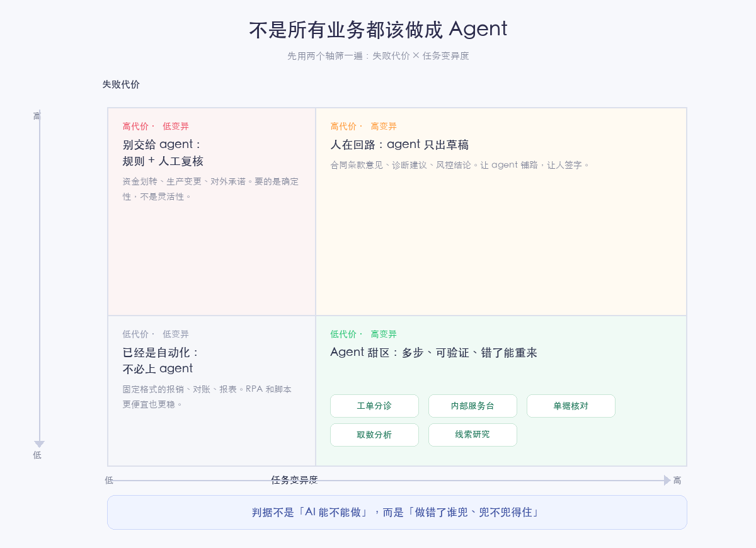Click heading Agent 甜区：多步、可验证、错了能重来

433,352
